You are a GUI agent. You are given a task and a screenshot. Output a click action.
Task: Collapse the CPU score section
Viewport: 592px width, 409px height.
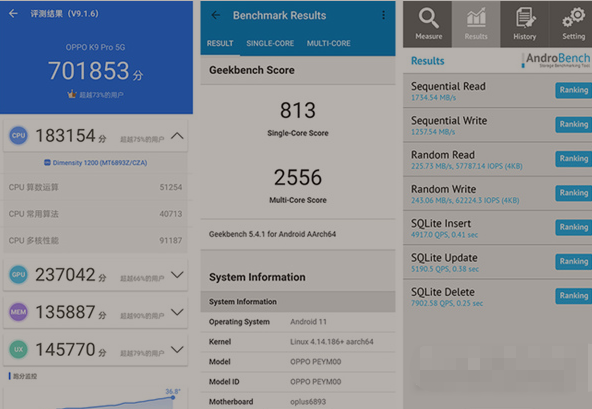(x=177, y=136)
